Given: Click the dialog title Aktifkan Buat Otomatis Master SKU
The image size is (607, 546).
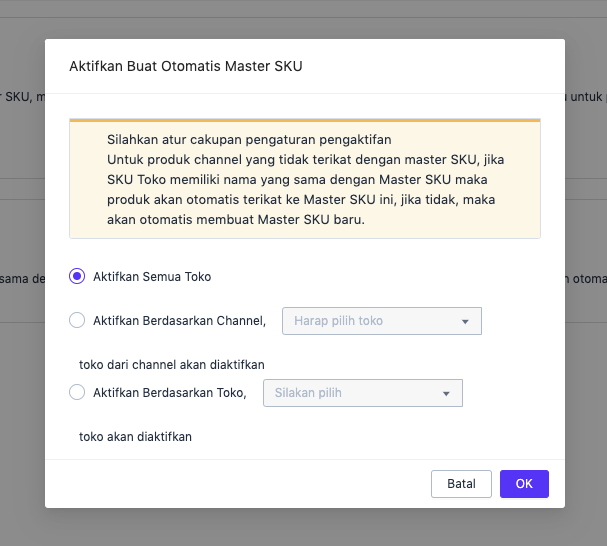Looking at the screenshot, I should click(186, 66).
